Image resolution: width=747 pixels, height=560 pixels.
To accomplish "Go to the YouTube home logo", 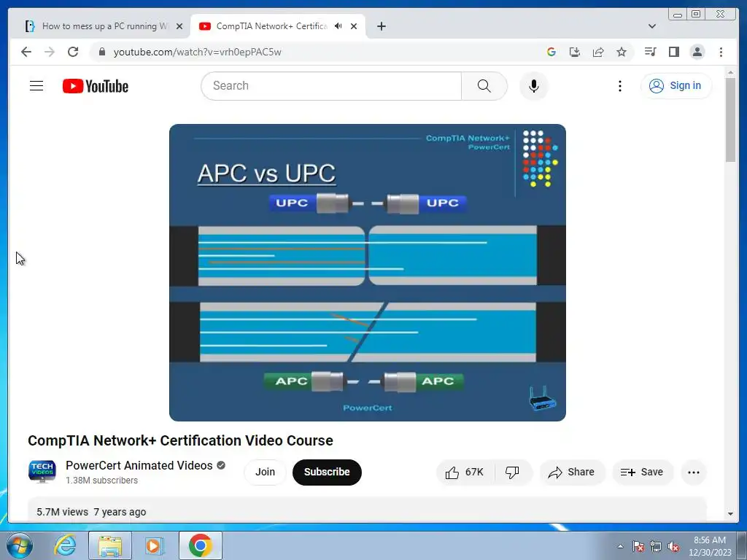I will pyautogui.click(x=96, y=86).
